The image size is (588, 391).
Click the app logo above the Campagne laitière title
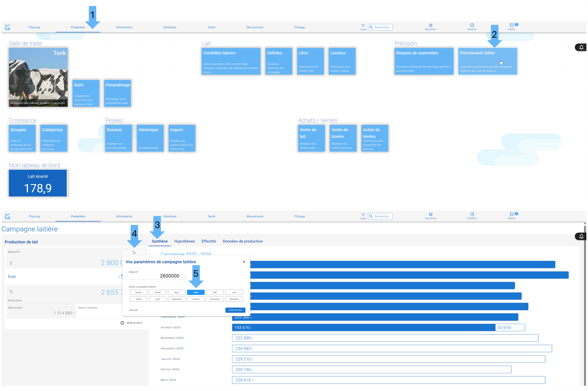click(7, 216)
